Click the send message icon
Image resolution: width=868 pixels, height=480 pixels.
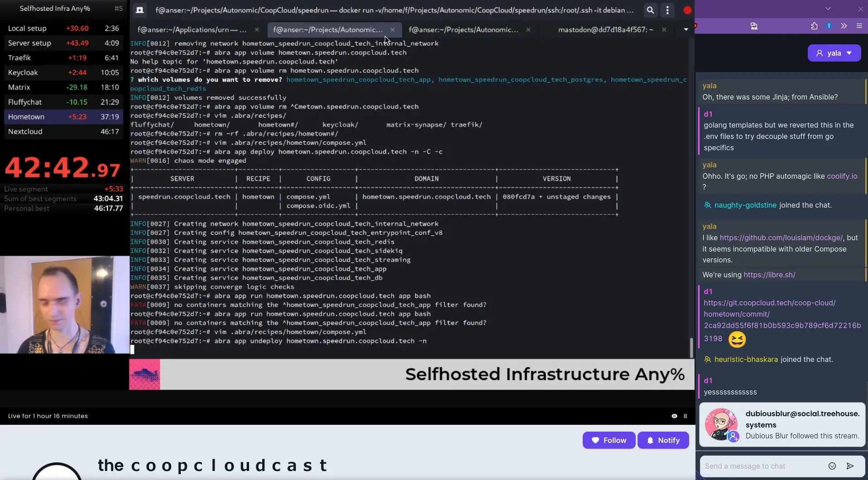point(850,466)
